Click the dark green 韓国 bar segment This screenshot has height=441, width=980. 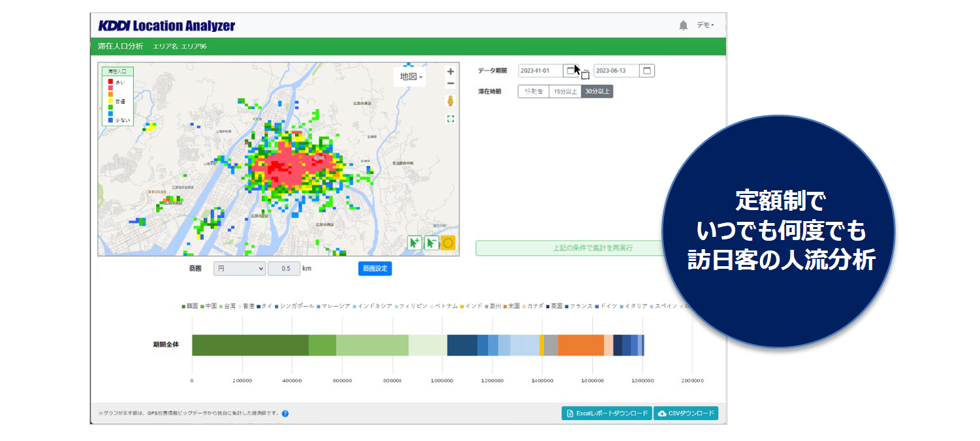pos(250,345)
